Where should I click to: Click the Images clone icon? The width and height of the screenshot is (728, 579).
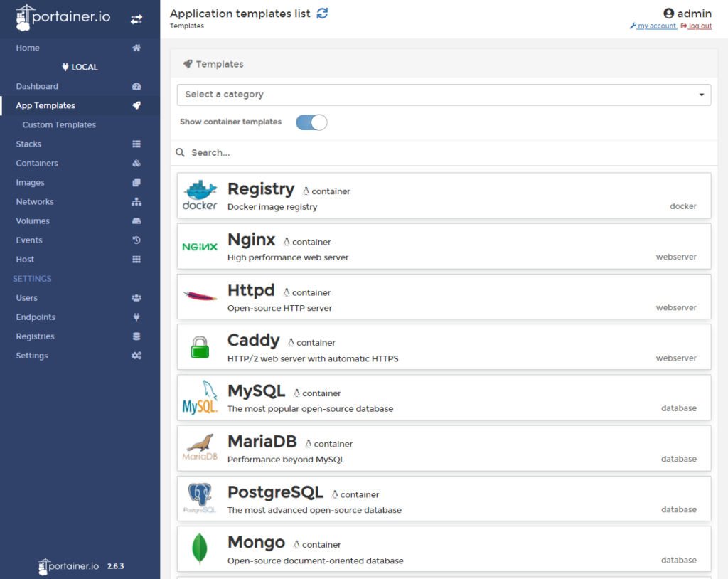[136, 183]
